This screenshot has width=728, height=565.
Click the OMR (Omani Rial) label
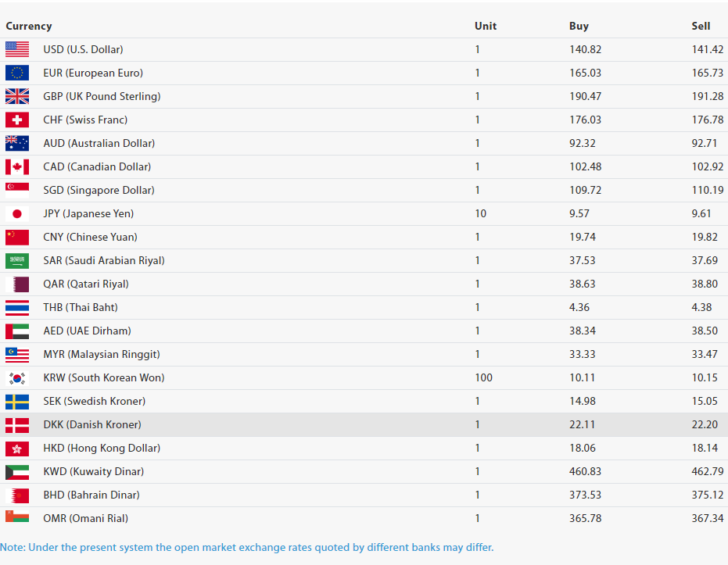tap(86, 518)
